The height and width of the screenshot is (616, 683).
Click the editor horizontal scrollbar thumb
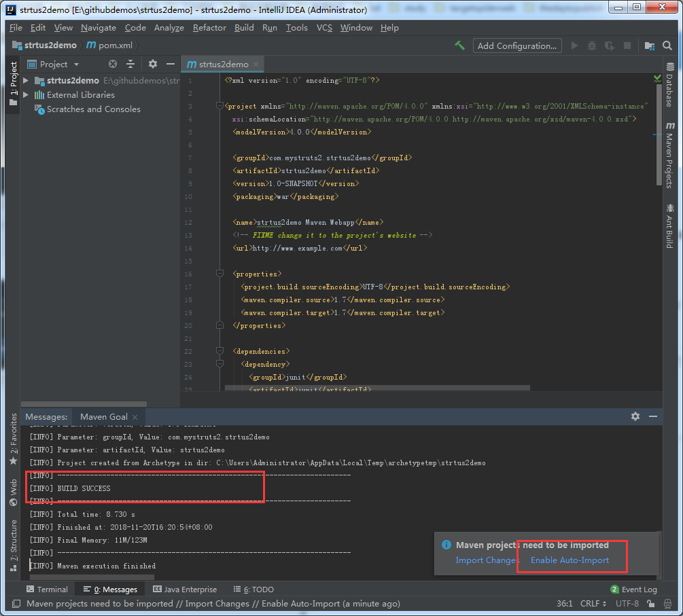377,387
